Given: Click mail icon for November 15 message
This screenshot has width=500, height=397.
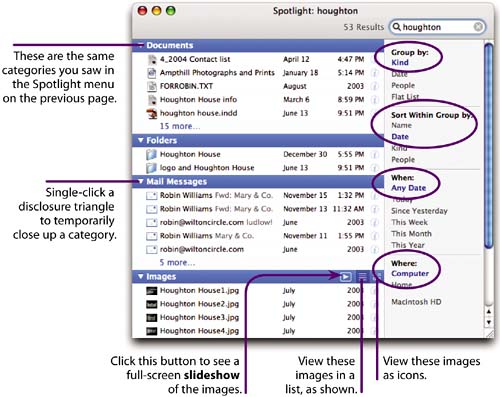Looking at the screenshot, I should pos(152,195).
